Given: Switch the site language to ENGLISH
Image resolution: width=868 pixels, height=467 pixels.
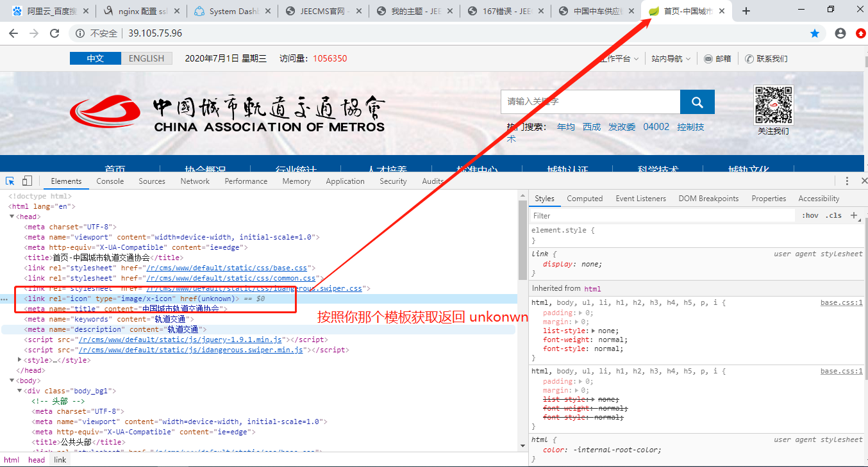Looking at the screenshot, I should point(147,58).
